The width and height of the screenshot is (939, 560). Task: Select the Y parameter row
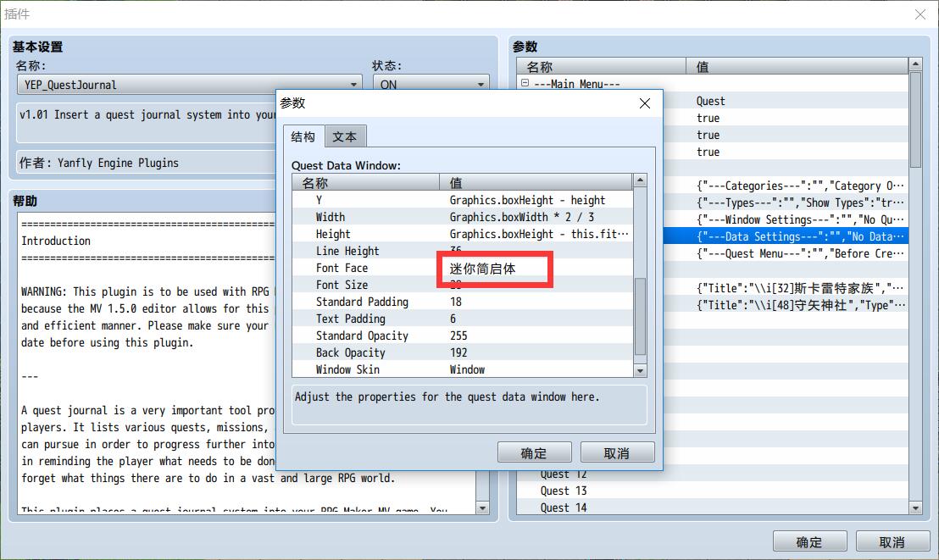tap(463, 200)
